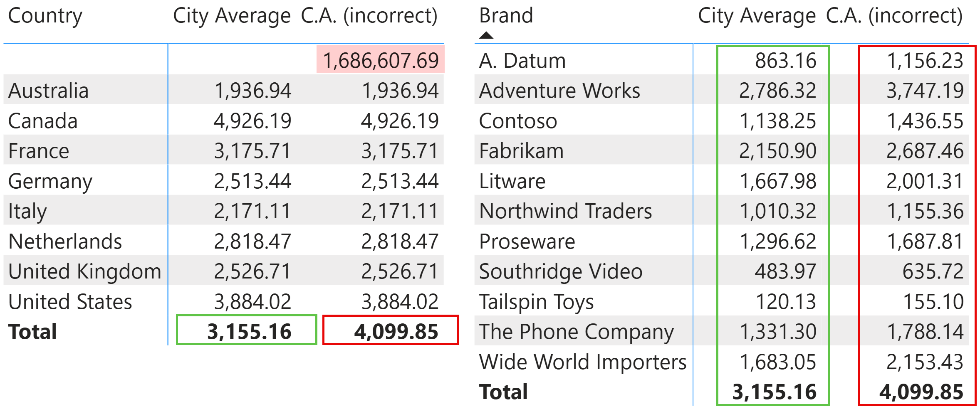Click City Average header in Country table
Image resolution: width=980 pixels, height=414 pixels.
click(232, 16)
